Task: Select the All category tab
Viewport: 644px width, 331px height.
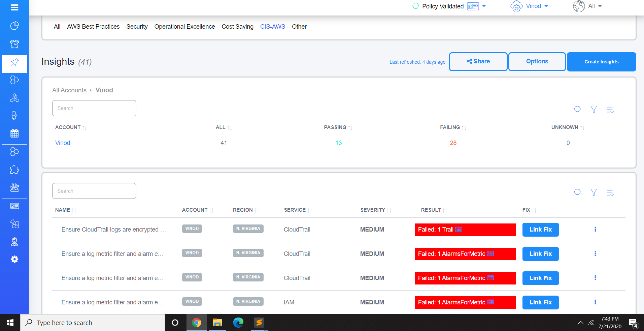Action: (57, 27)
